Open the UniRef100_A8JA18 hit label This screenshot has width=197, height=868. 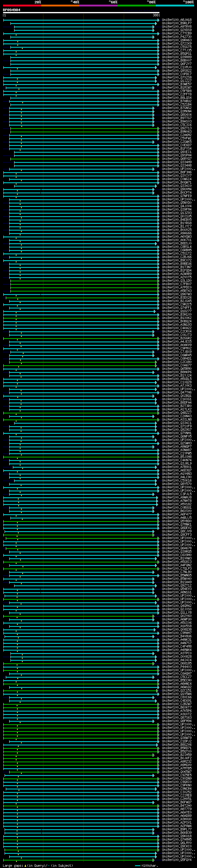click(177, 20)
